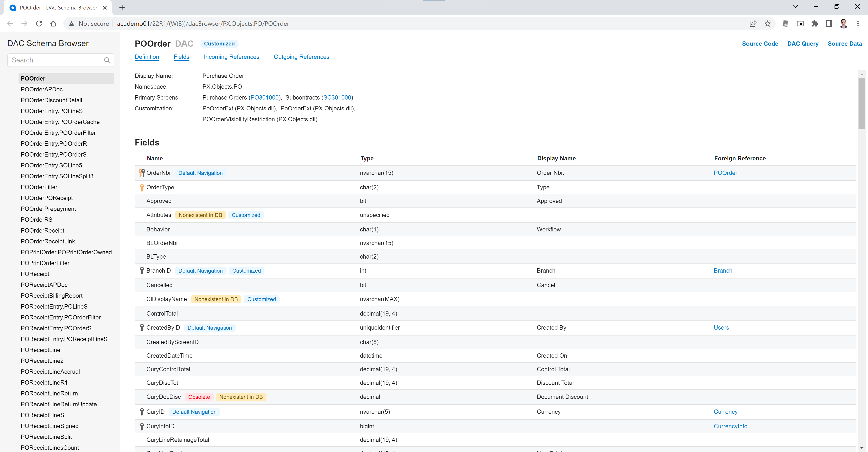
Task: Click the browser back arrow
Action: tap(10, 24)
